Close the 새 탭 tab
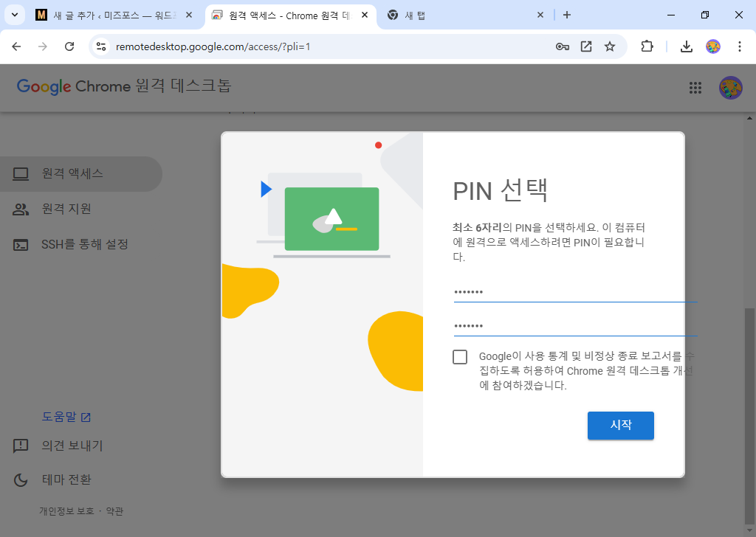This screenshot has height=537, width=756. (x=540, y=15)
